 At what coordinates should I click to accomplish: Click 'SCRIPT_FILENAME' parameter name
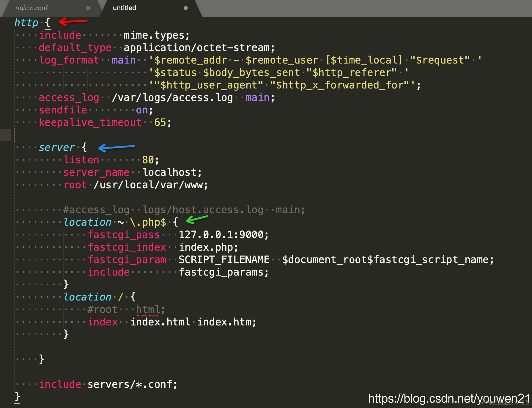coord(224,260)
